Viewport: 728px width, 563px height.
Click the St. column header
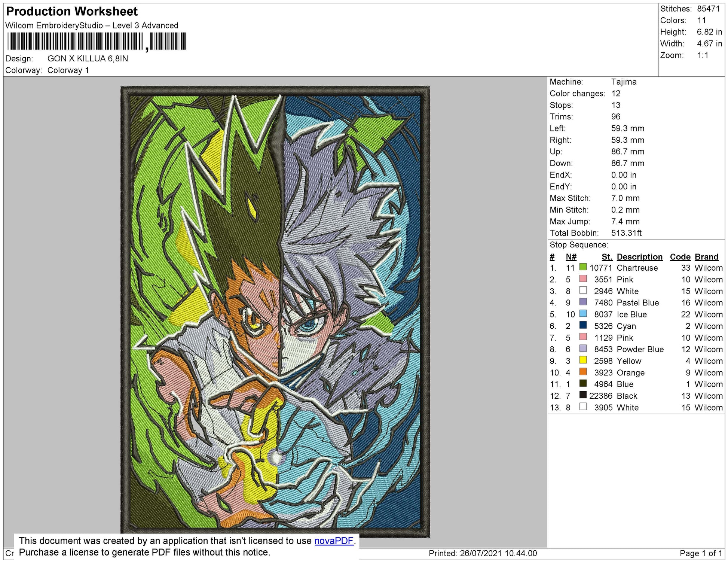606,257
